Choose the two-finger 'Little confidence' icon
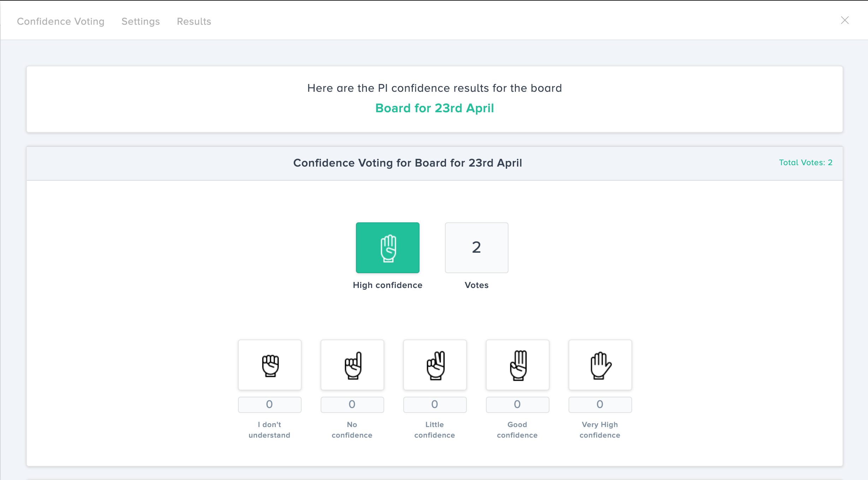The width and height of the screenshot is (868, 480). pyautogui.click(x=435, y=365)
